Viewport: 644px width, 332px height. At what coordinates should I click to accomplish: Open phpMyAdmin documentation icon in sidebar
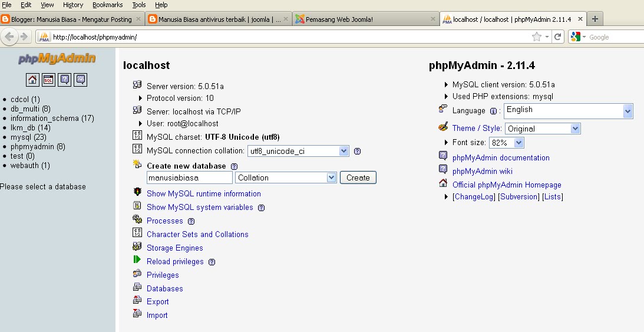[x=64, y=80]
